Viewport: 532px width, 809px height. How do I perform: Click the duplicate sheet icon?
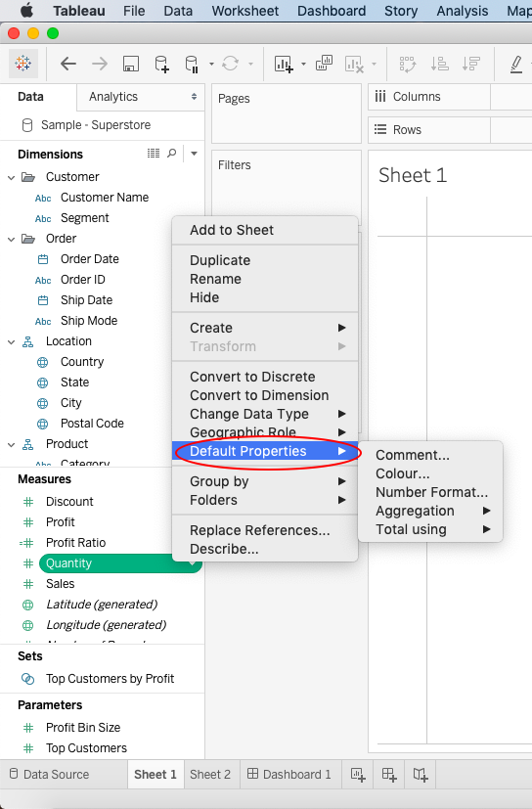324,63
